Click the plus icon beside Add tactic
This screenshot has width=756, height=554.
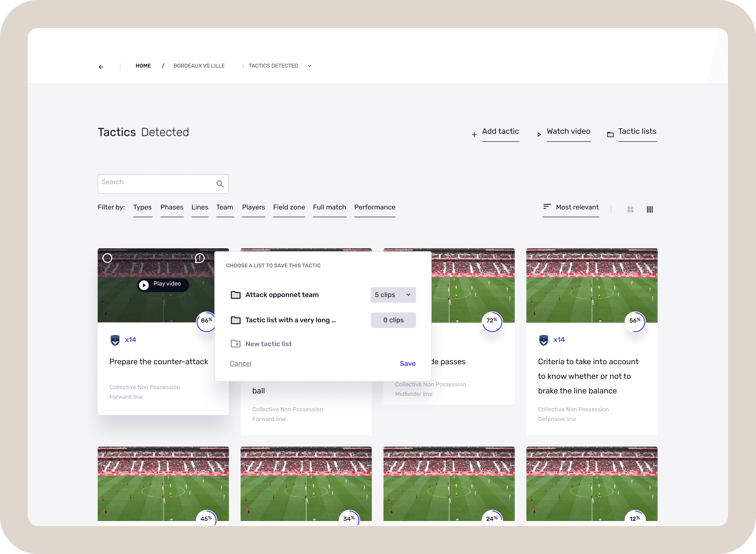tap(474, 134)
